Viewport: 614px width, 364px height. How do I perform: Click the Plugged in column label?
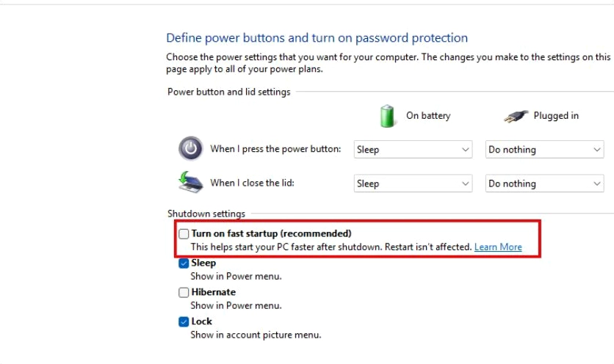point(556,116)
